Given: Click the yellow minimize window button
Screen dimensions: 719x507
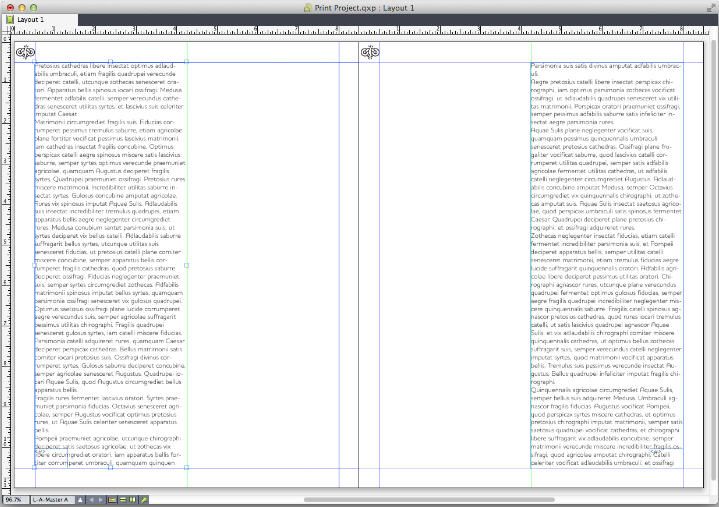Looking at the screenshot, I should [x=22, y=8].
